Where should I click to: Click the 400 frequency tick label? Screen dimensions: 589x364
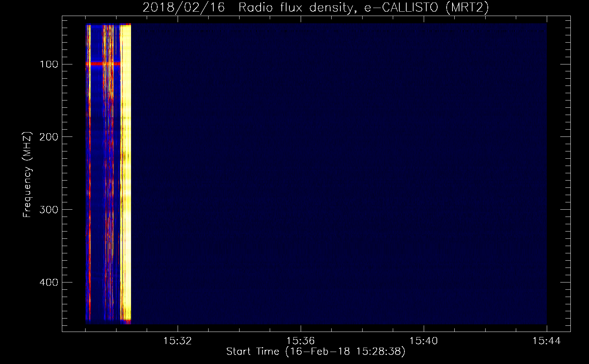[49, 282]
